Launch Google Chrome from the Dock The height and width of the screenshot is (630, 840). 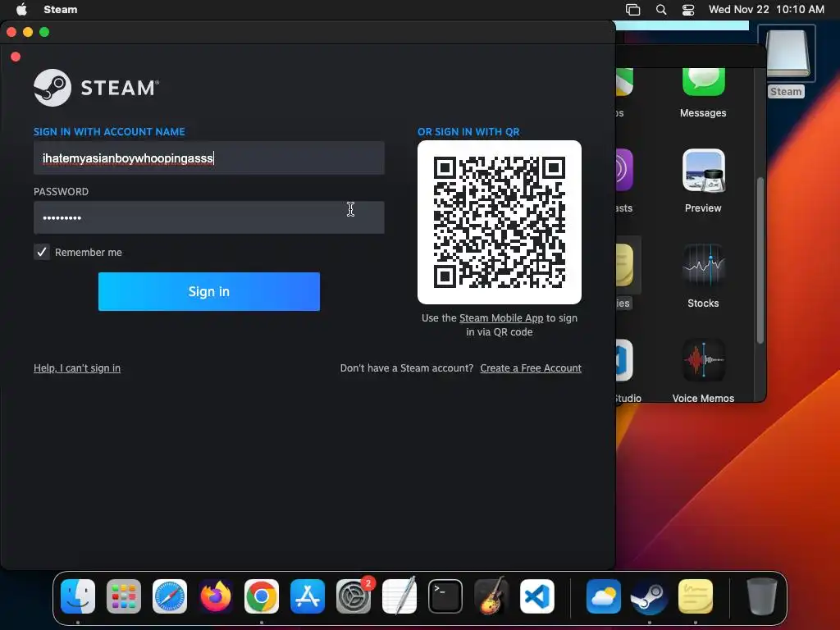click(262, 596)
